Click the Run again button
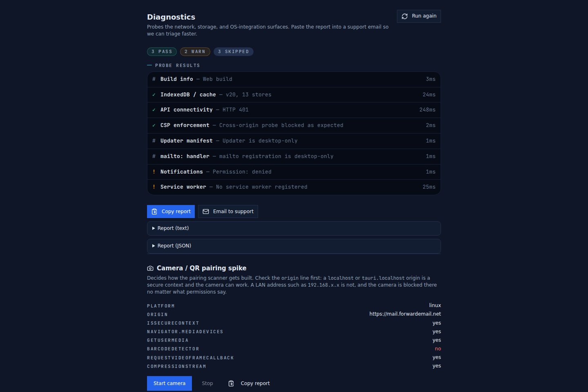 click(419, 16)
